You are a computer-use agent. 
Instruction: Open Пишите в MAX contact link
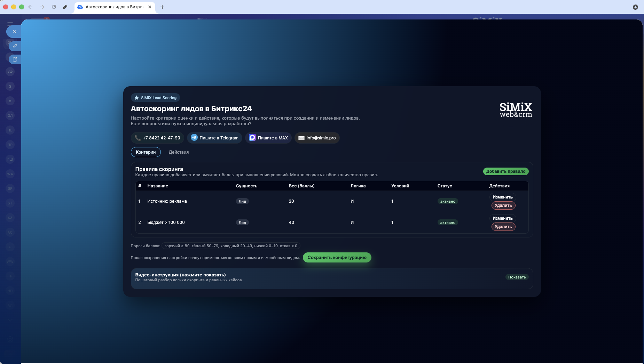coord(268,138)
